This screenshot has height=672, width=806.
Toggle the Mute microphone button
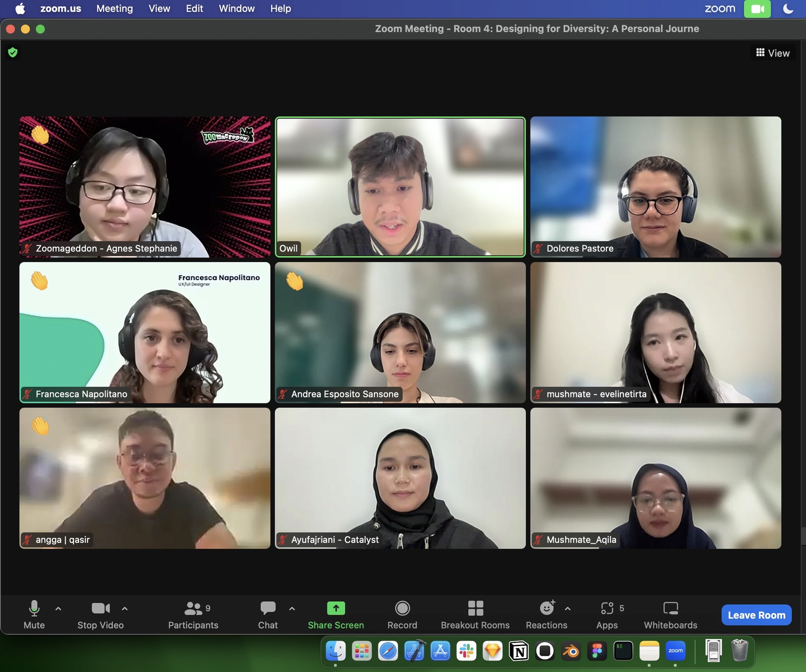(x=34, y=608)
